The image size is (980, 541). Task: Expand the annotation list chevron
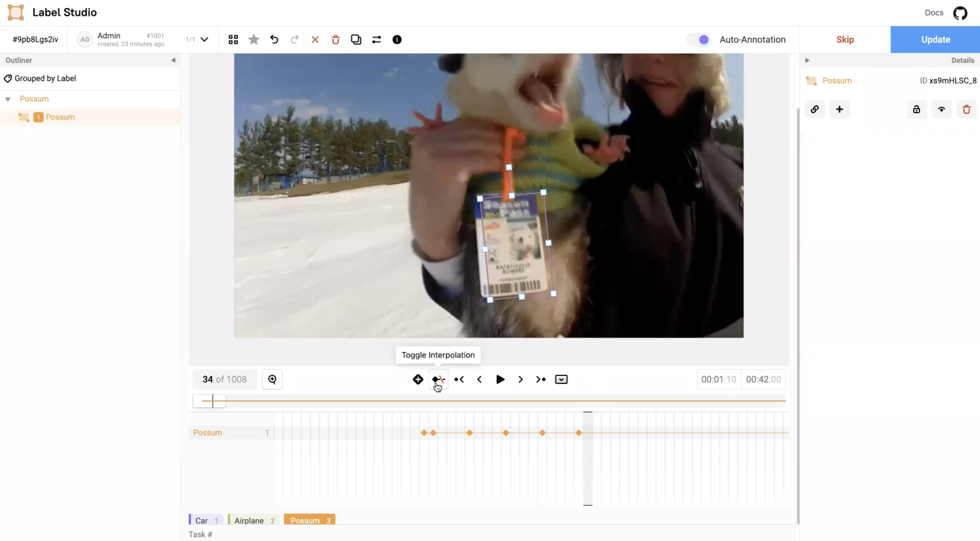[x=204, y=40]
